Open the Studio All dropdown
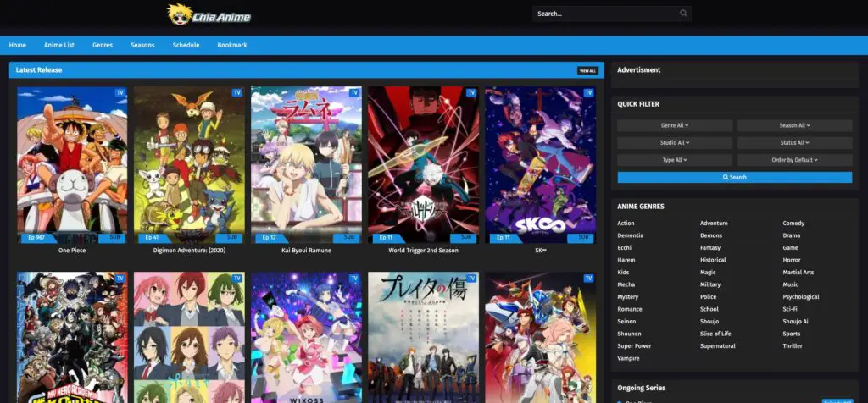 (675, 143)
